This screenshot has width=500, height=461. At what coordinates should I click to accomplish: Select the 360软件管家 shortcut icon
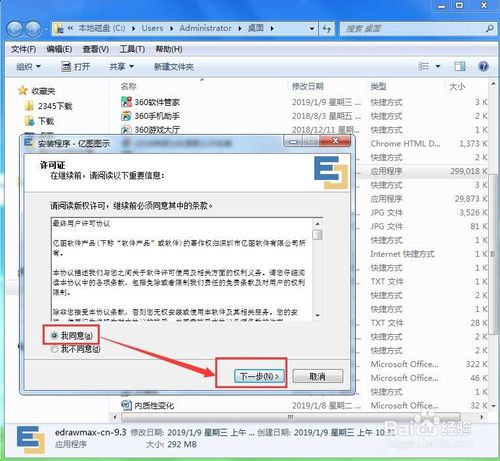(x=126, y=102)
